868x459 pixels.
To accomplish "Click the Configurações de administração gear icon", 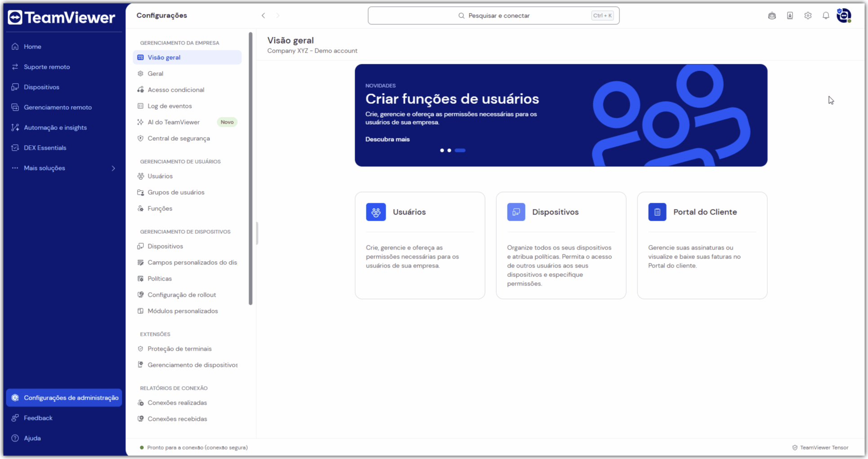I will coord(15,397).
